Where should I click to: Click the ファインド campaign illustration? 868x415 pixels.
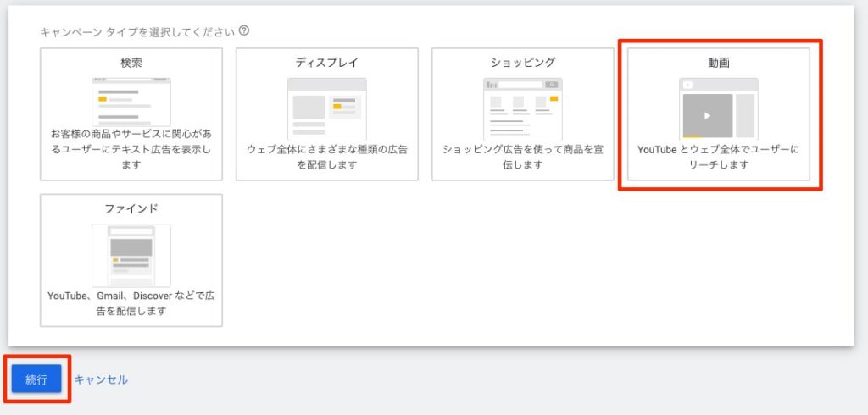click(131, 255)
